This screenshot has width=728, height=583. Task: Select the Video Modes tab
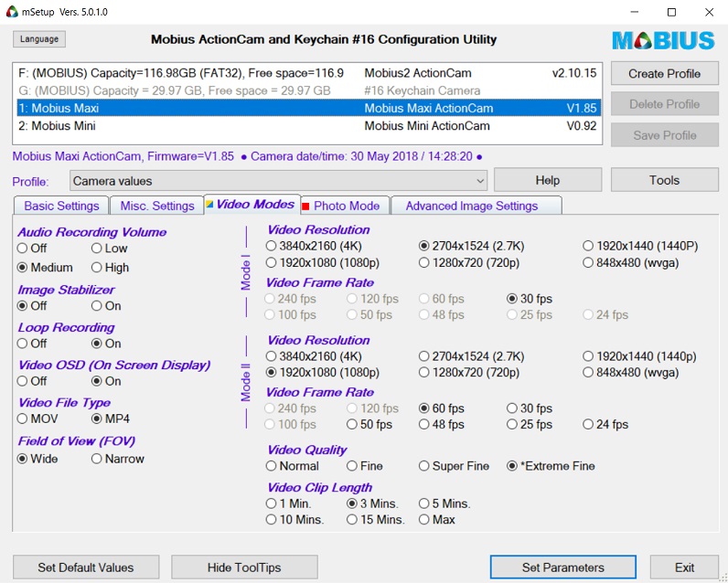click(x=252, y=205)
